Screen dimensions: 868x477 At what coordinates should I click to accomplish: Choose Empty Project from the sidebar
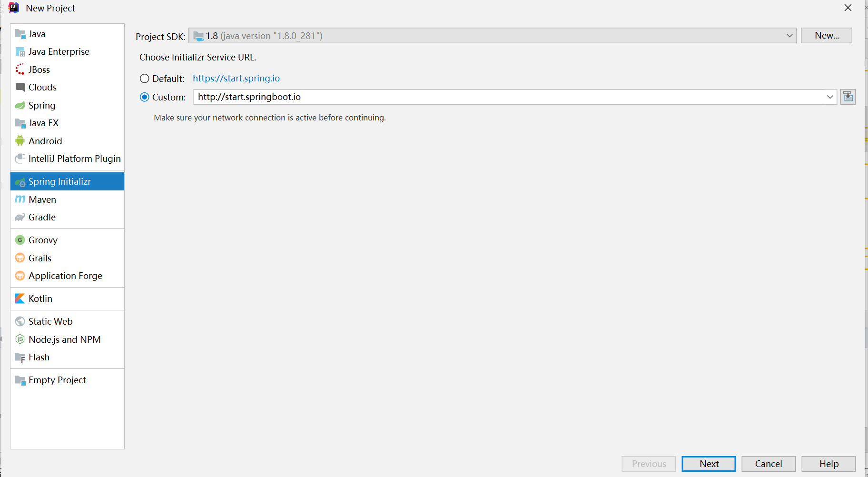tap(57, 380)
